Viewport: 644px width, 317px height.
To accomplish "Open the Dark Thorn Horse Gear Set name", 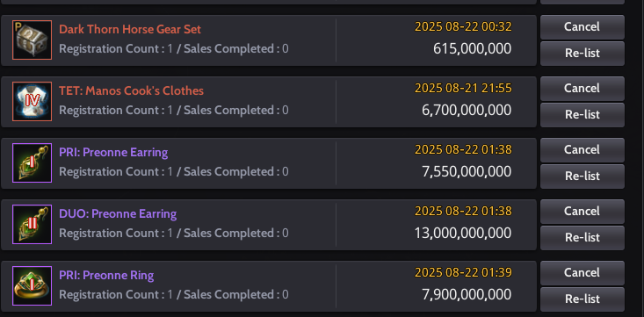I will click(x=130, y=30).
